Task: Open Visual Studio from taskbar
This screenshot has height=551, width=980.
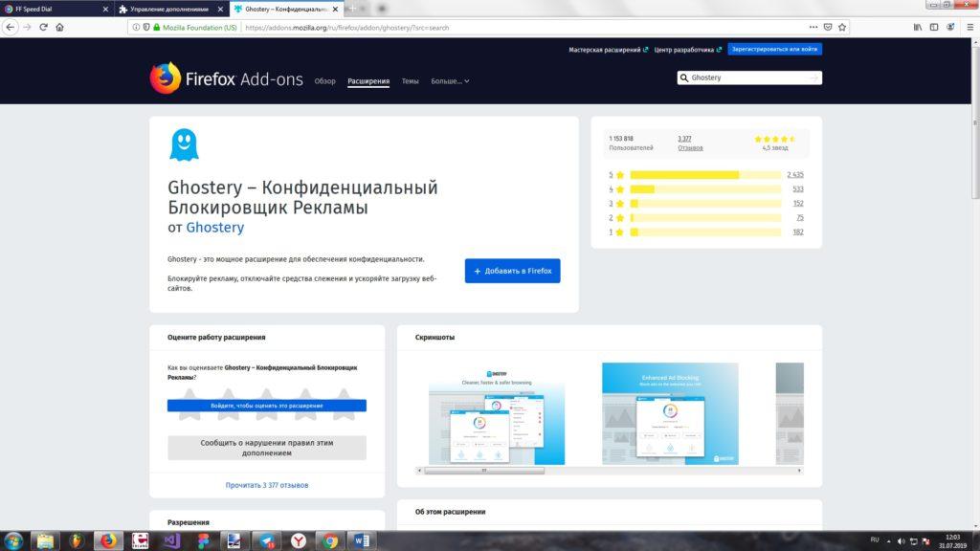Action: pyautogui.click(x=171, y=541)
